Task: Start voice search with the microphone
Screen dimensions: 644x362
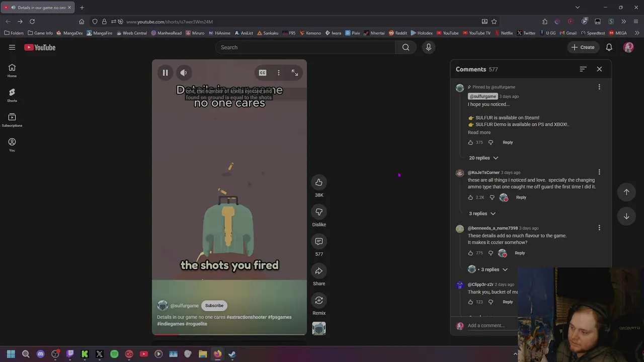Action: (429, 47)
